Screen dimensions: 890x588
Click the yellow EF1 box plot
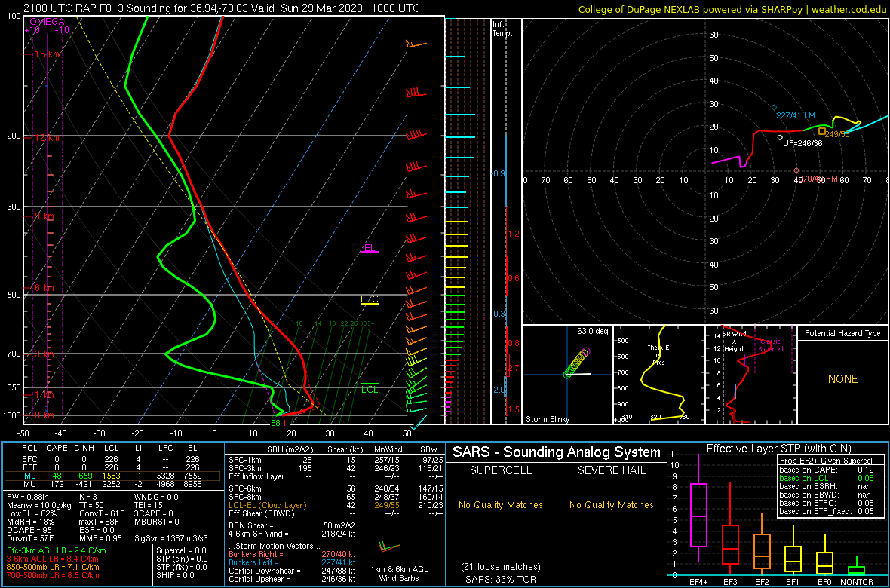click(x=793, y=558)
